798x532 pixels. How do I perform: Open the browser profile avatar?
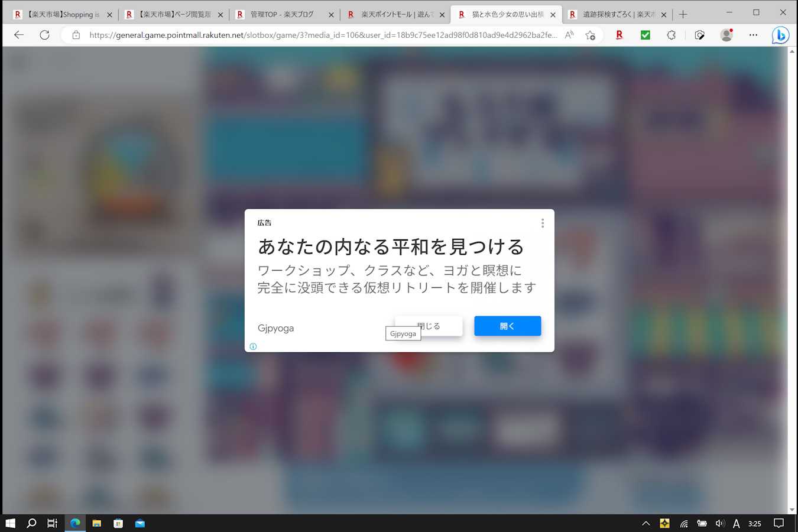pyautogui.click(x=726, y=35)
